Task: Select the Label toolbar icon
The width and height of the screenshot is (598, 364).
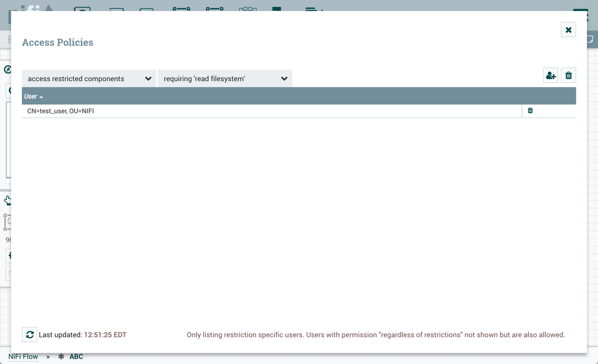Action: tap(313, 8)
